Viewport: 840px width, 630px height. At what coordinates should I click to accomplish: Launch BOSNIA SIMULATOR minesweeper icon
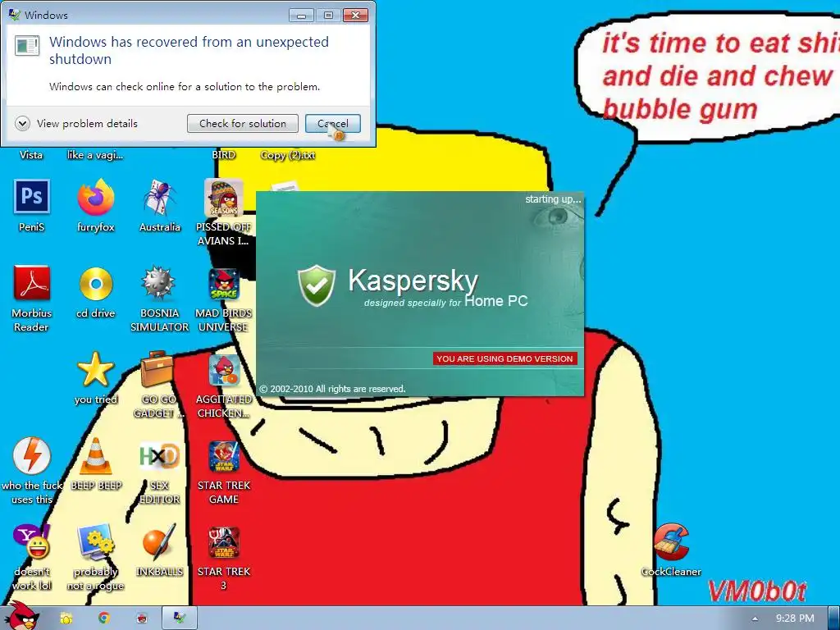pos(159,283)
